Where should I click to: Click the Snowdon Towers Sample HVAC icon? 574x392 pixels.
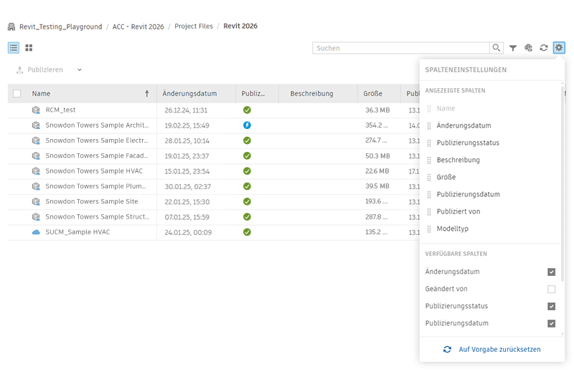tap(36, 171)
